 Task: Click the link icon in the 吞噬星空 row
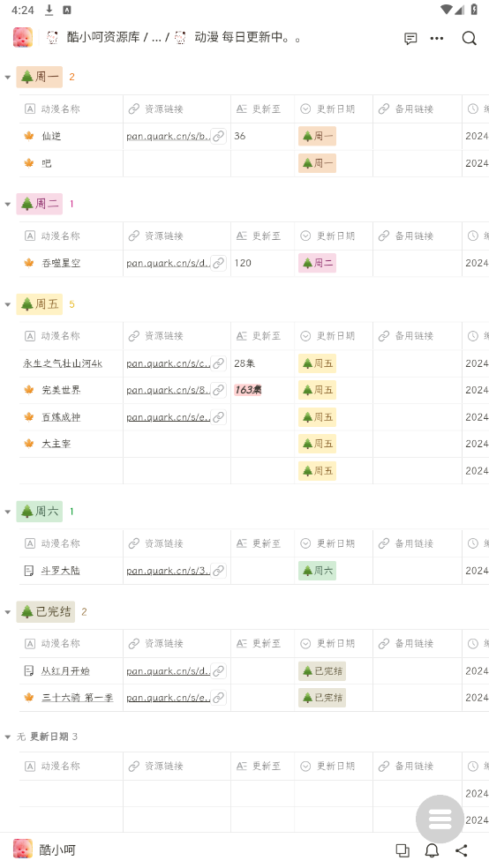point(219,263)
